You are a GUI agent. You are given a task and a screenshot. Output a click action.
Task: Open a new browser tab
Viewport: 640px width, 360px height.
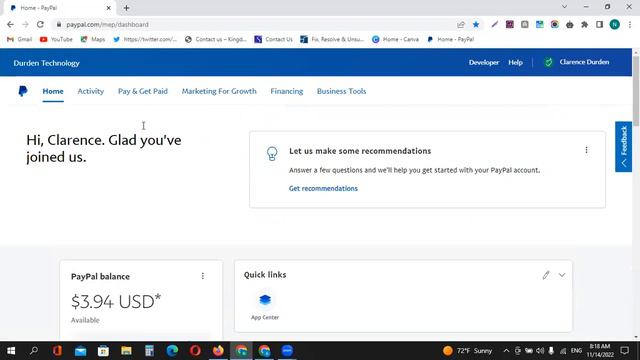(x=127, y=8)
